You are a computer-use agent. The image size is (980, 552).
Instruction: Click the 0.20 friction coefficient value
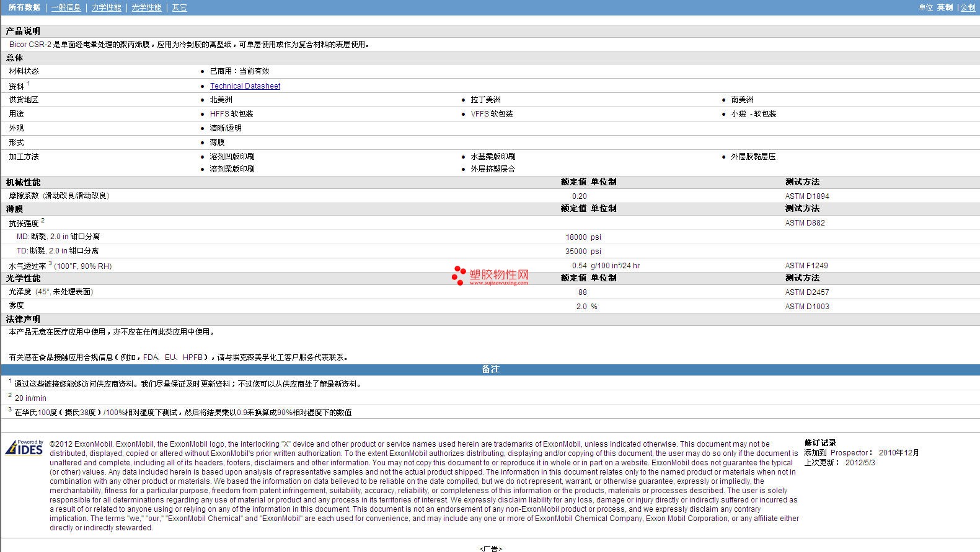pyautogui.click(x=579, y=196)
